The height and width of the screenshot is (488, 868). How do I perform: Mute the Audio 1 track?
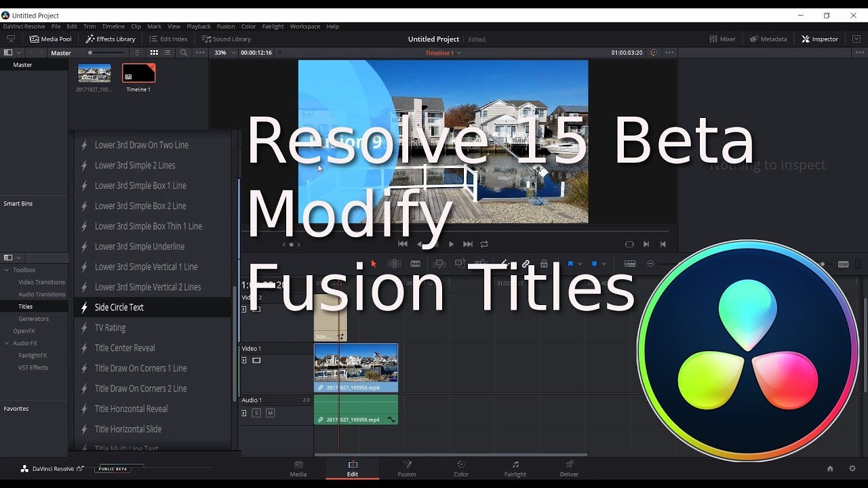(x=270, y=413)
